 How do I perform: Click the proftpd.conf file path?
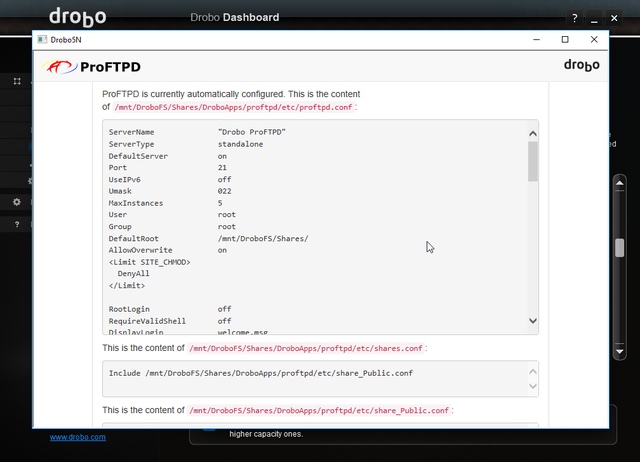(233, 107)
